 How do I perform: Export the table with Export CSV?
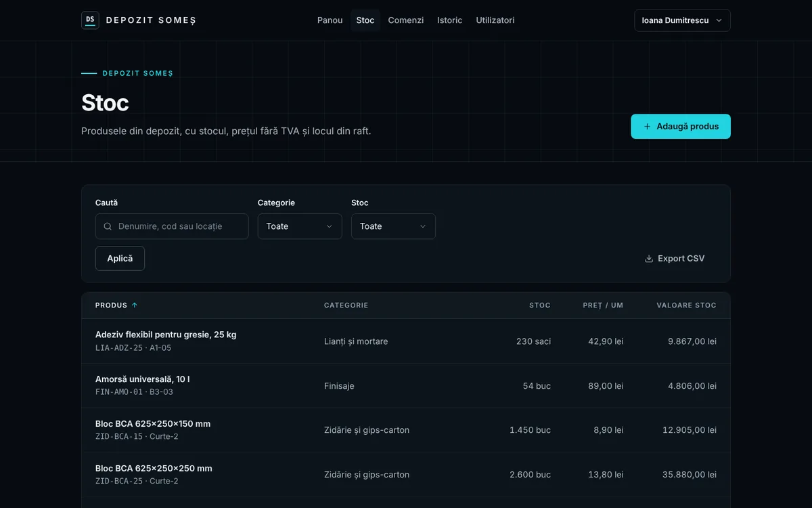[674, 259]
